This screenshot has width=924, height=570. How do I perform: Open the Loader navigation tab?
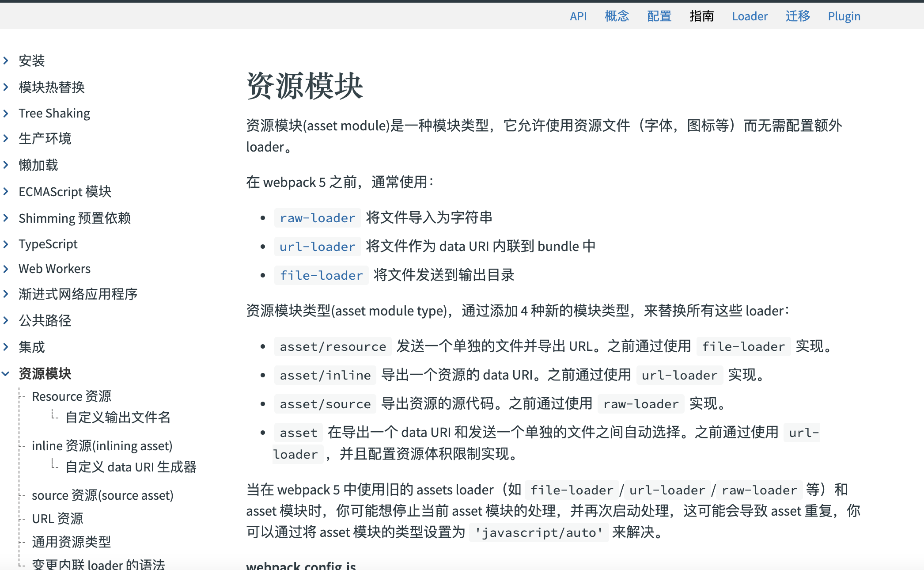[x=750, y=16]
